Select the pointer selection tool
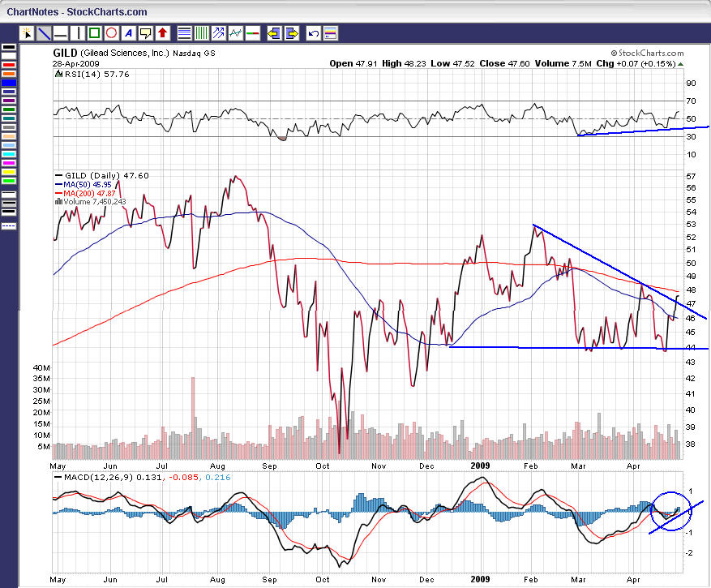 point(27,33)
